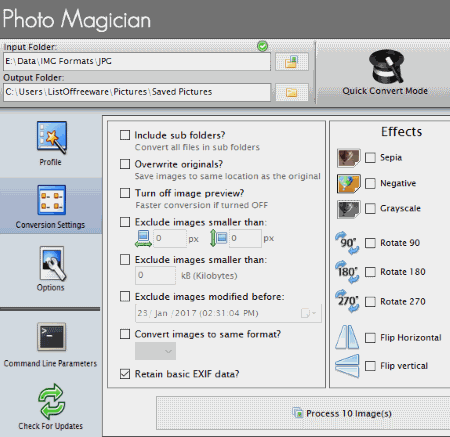The width and height of the screenshot is (450, 437).
Task: Click the Quick Convert Mode label
Action: (x=385, y=91)
